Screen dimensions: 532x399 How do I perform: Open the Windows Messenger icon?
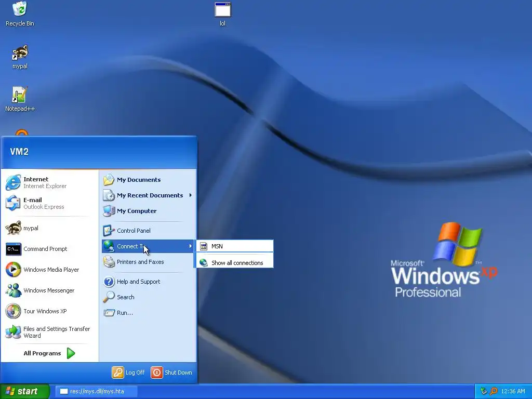13,290
